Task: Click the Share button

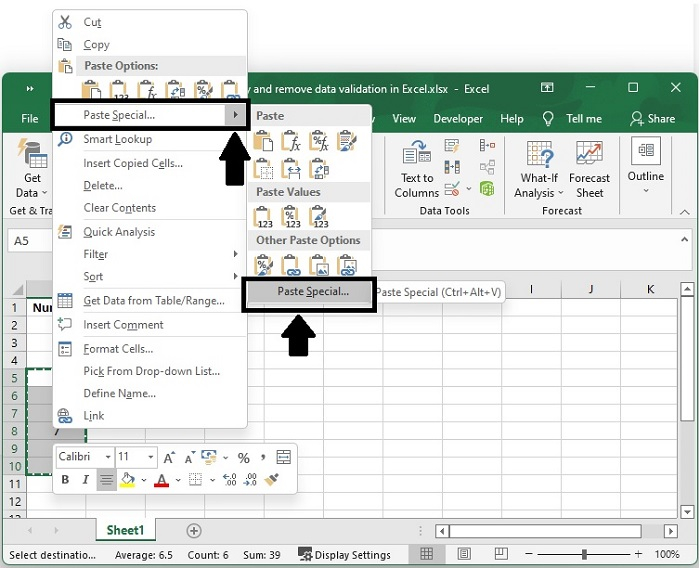Action: (652, 118)
